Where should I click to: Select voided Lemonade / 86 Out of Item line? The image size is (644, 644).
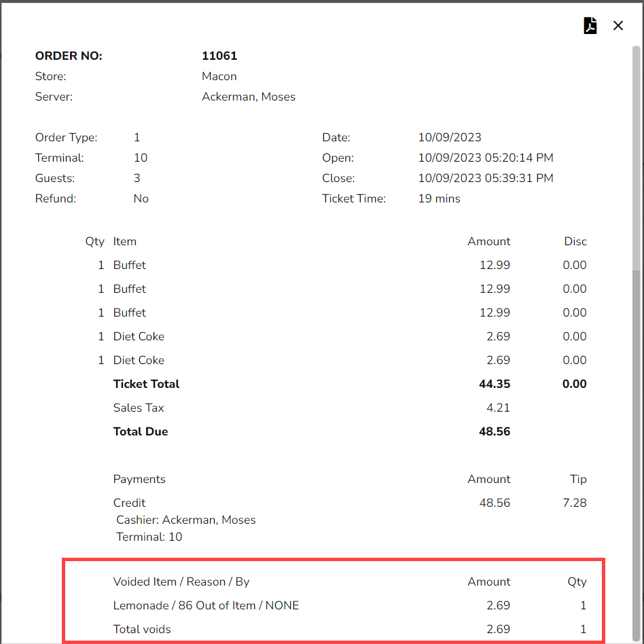point(206,605)
